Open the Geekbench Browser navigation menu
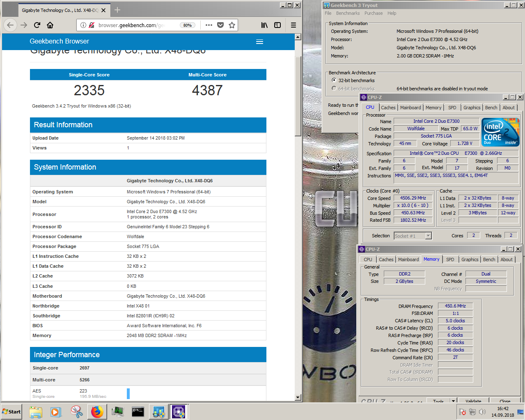525x420 pixels. (259, 41)
